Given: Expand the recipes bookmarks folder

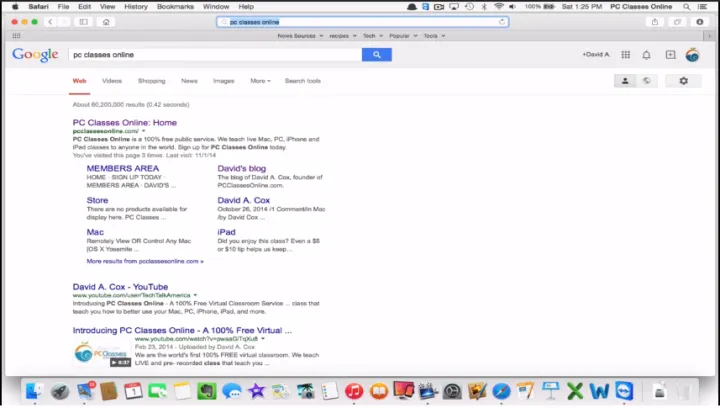Looking at the screenshot, I should 343,35.
